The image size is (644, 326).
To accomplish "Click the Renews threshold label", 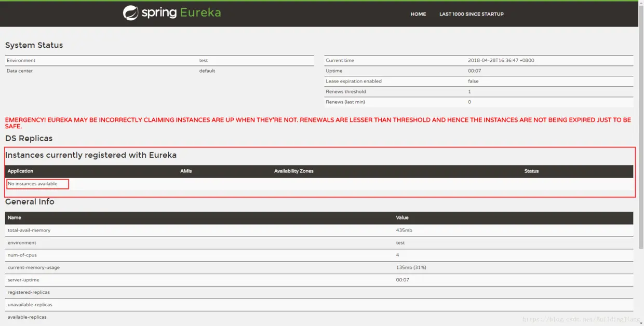I will [346, 91].
